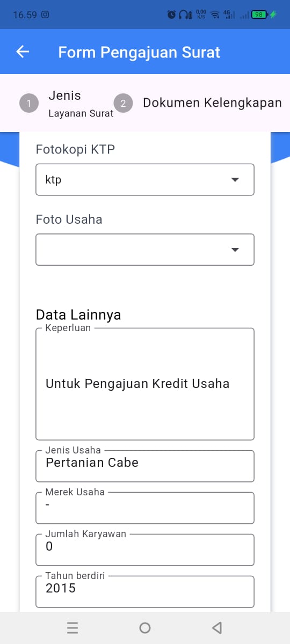Screen dimensions: 290x644
Task: Select the ktp value combo box
Action: (145, 180)
